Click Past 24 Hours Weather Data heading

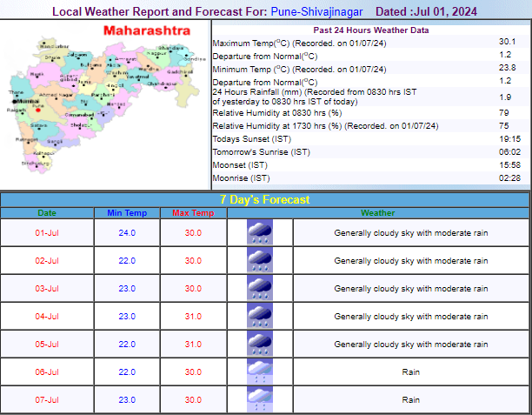(x=371, y=30)
